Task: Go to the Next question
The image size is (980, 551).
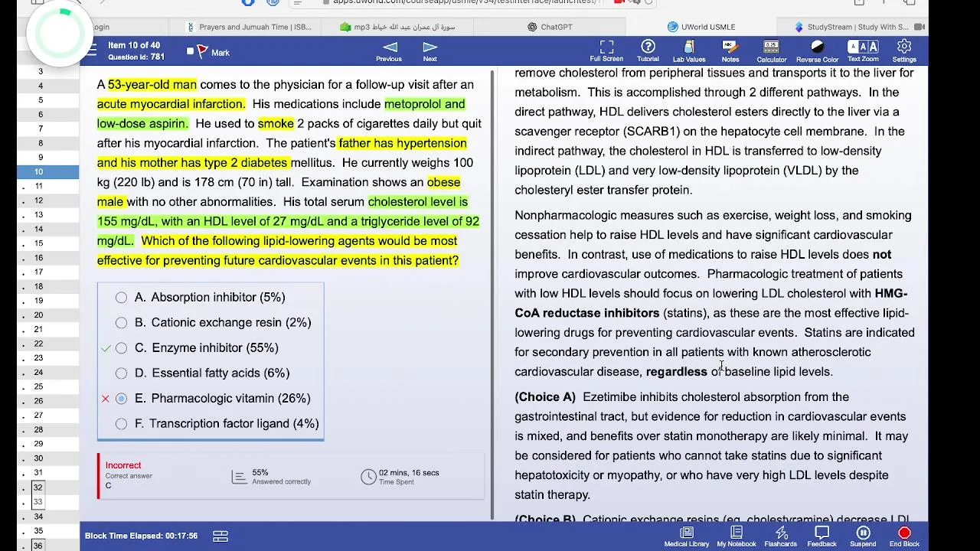Action: 430,51
